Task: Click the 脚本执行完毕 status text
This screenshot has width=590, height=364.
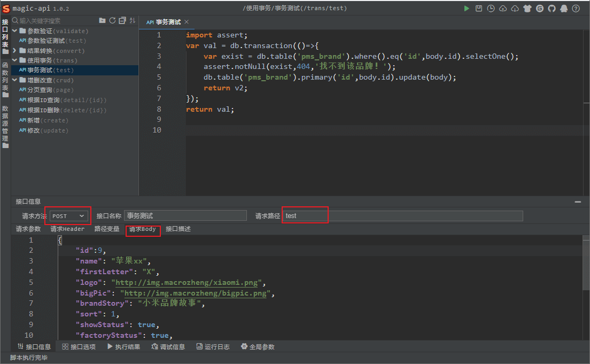Action: click(29, 358)
